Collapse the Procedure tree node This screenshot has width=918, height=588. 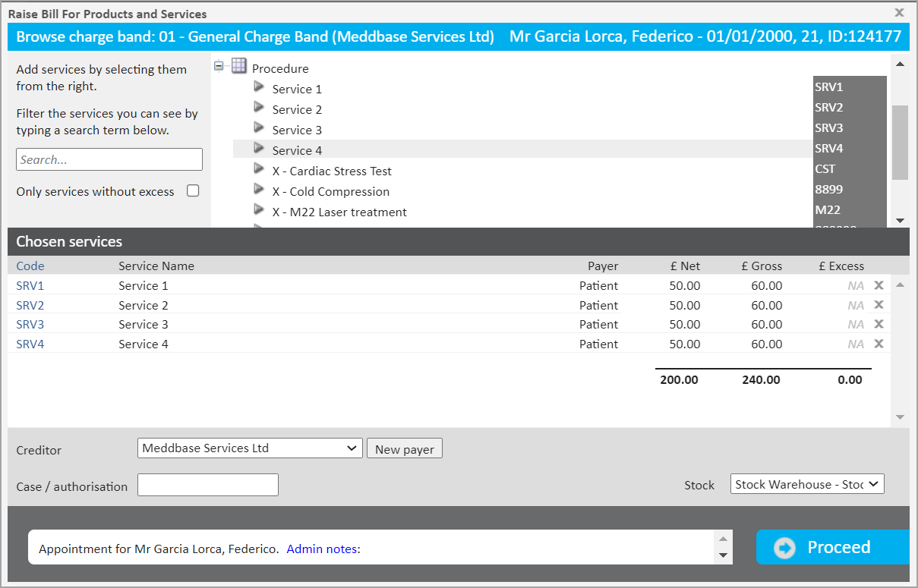coord(219,67)
